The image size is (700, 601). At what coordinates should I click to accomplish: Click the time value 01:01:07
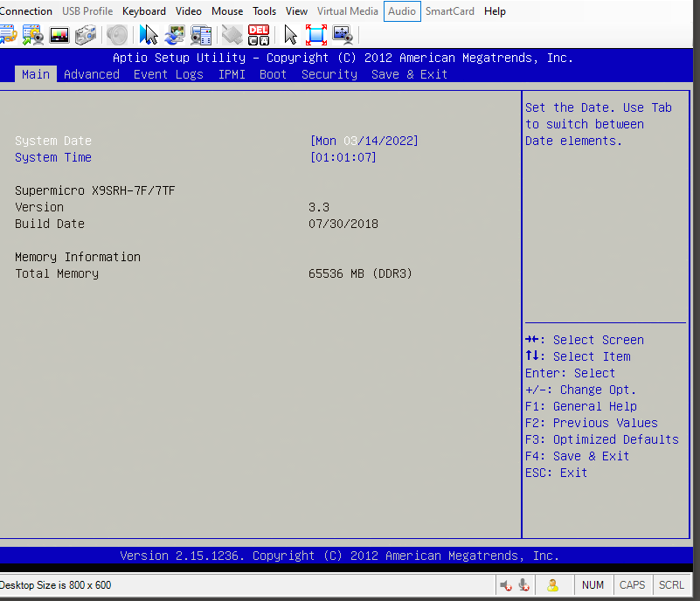343,157
